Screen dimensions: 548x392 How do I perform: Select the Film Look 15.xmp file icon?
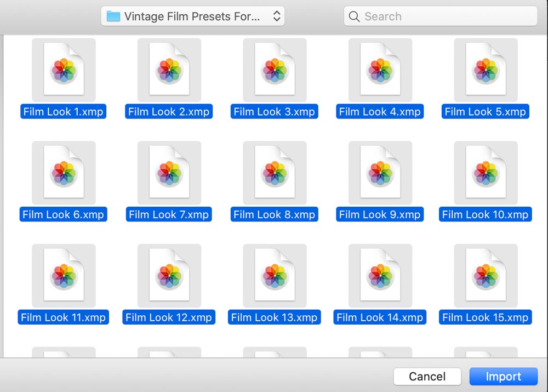(486, 276)
